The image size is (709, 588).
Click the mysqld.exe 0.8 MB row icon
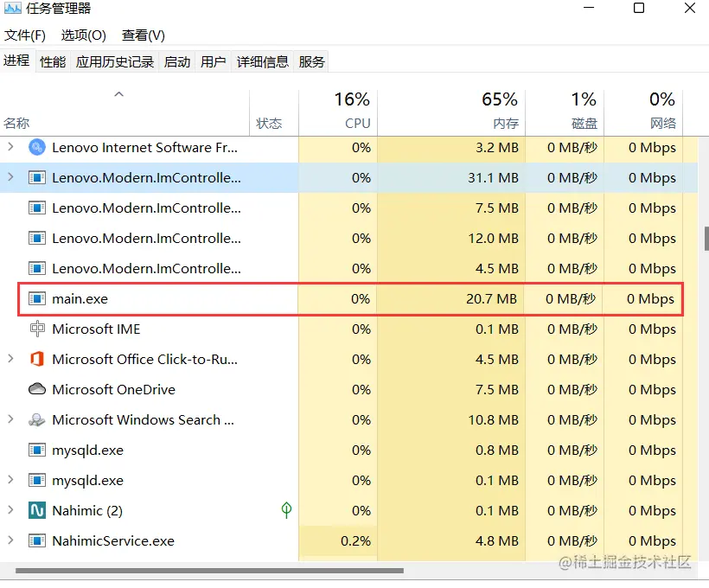point(37,450)
